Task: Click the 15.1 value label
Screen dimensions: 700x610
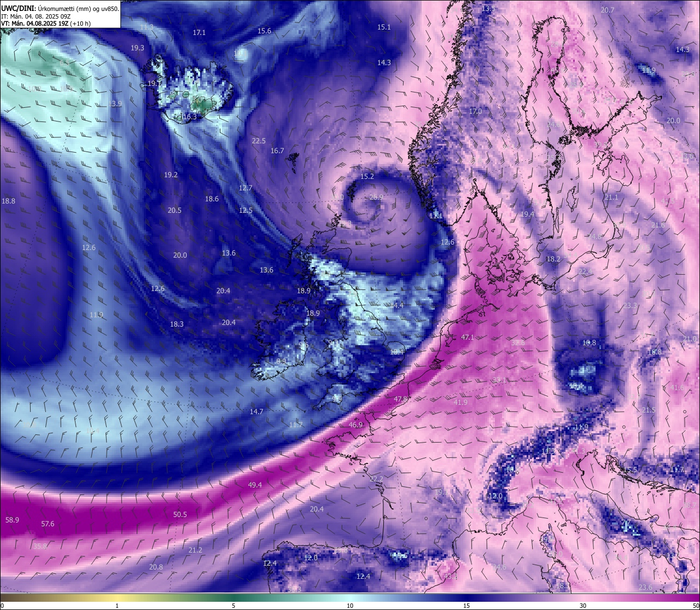Action: pyautogui.click(x=384, y=27)
